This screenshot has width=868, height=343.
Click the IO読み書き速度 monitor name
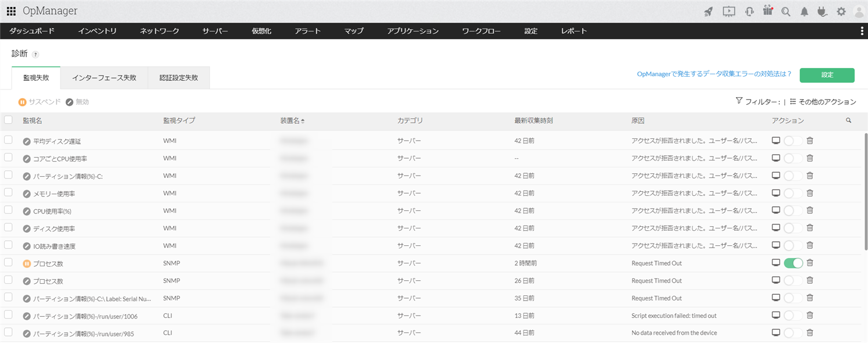[54, 246]
